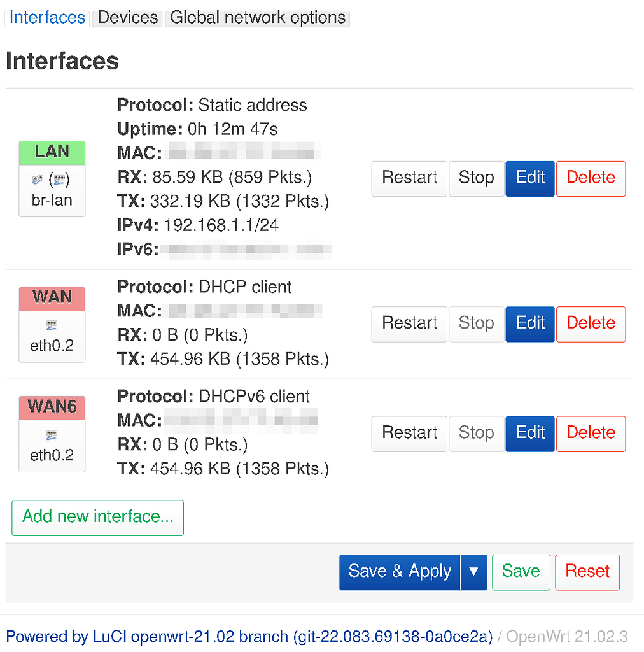Open the Global network options tab
The width and height of the screenshot is (644, 652).
coord(257,17)
